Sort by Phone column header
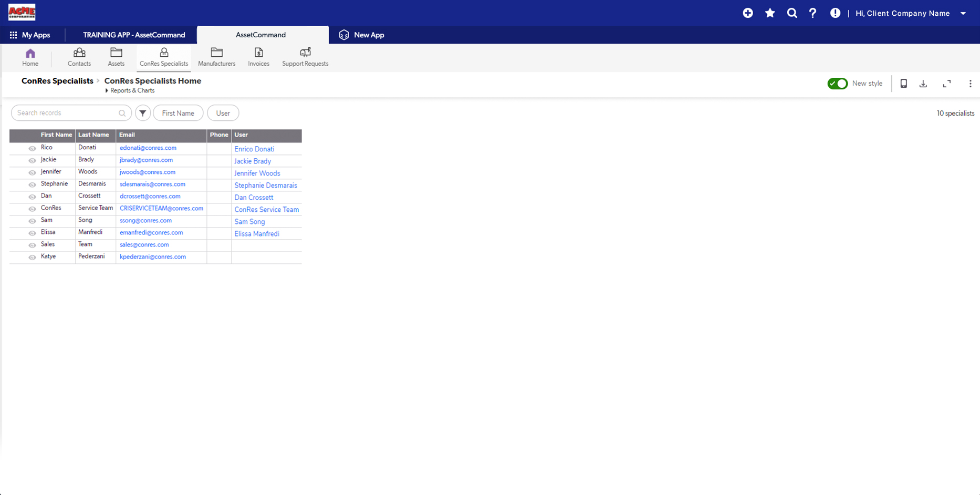The image size is (980, 495). (x=219, y=135)
